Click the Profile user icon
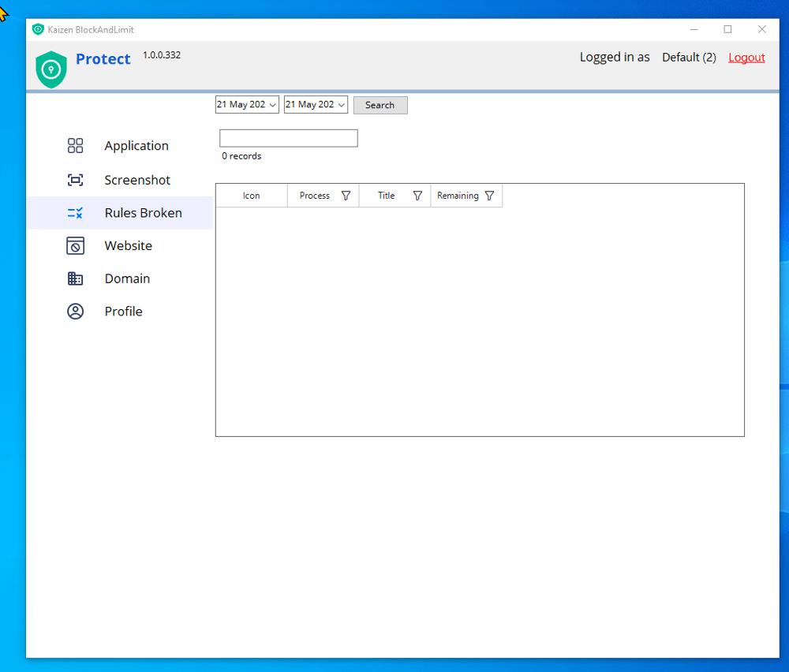Viewport: 789px width, 672px height. 75,312
